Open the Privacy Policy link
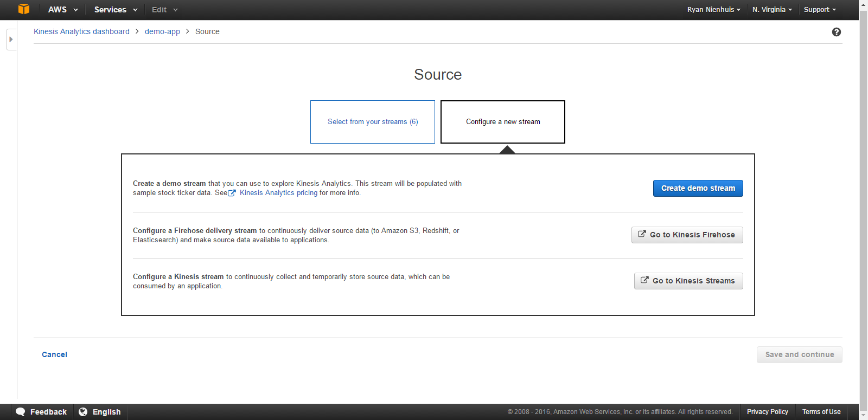Viewport: 868px width, 420px height. click(767, 412)
